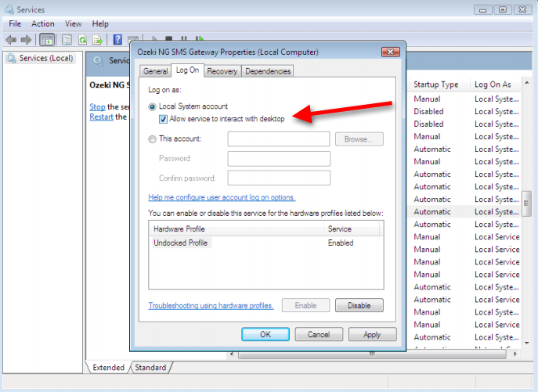Click the Disable hardware profile button

[x=359, y=305]
